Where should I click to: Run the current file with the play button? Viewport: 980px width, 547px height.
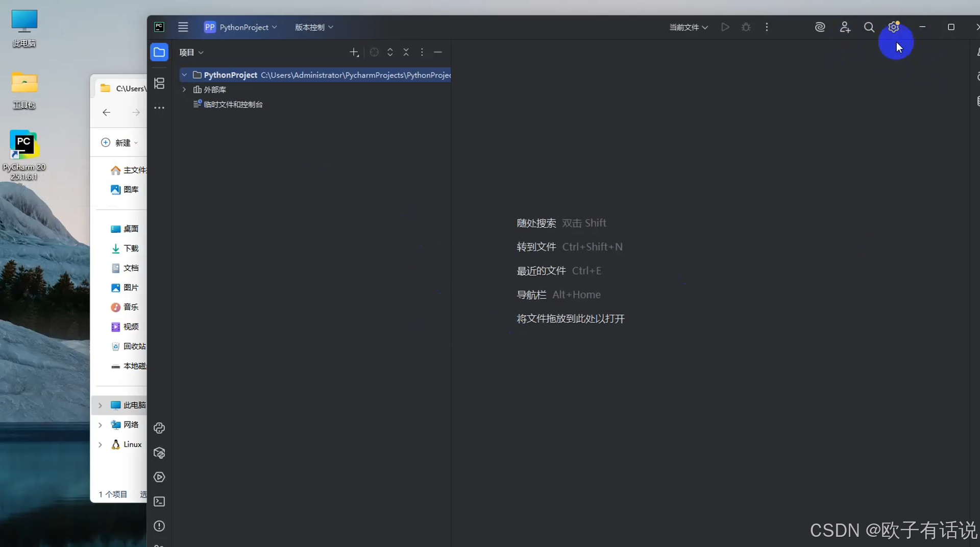725,27
